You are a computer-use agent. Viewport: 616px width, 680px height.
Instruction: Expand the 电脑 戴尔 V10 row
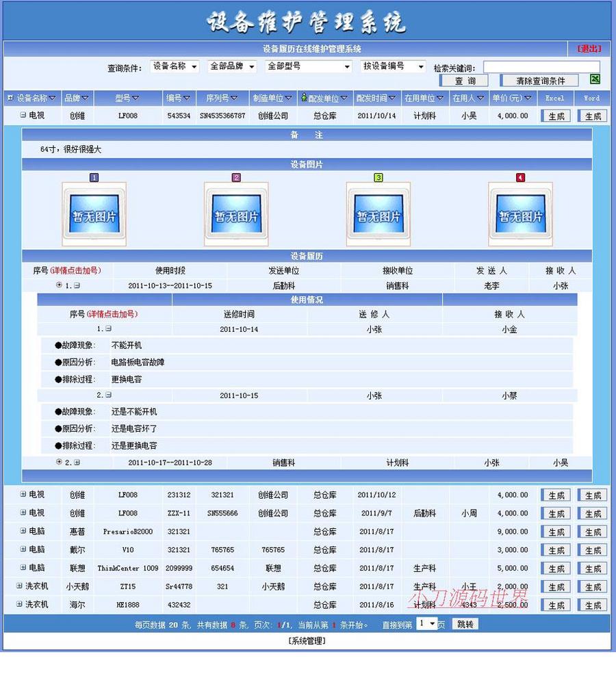[23, 549]
